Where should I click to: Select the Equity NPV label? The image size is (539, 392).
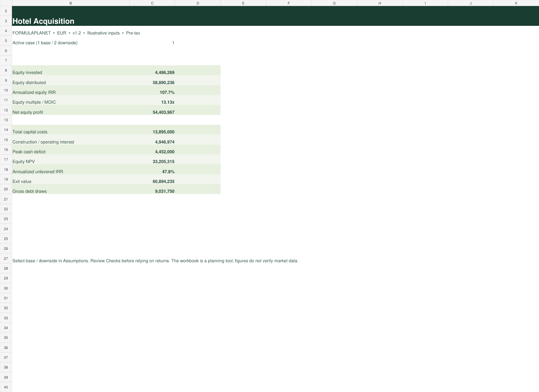23,162
